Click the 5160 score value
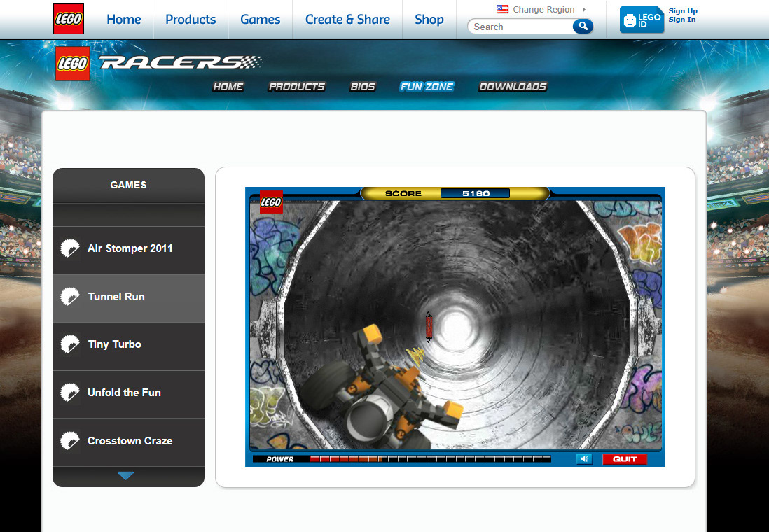769x532 pixels. [476, 193]
